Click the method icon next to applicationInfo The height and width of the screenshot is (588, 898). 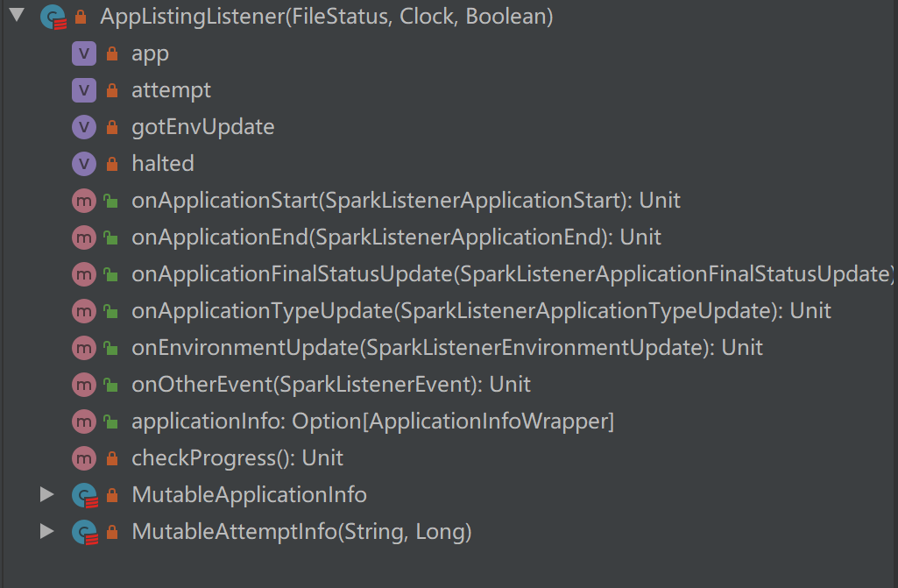click(83, 422)
